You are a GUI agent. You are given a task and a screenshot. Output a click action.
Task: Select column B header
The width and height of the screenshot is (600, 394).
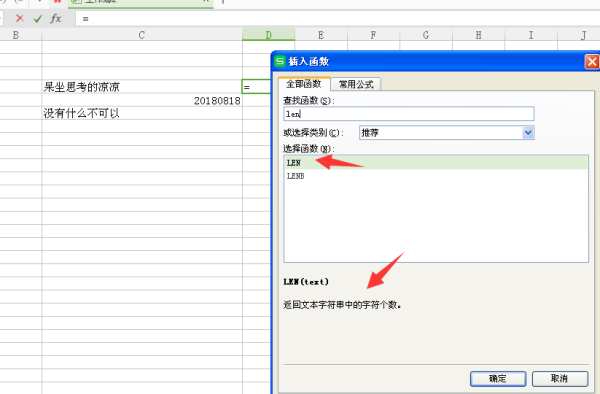[x=16, y=35]
